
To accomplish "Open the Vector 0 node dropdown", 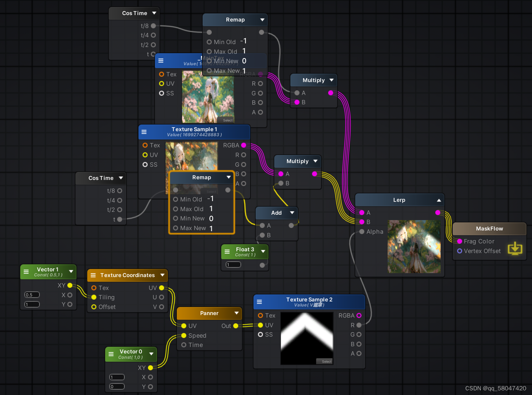I will point(152,354).
